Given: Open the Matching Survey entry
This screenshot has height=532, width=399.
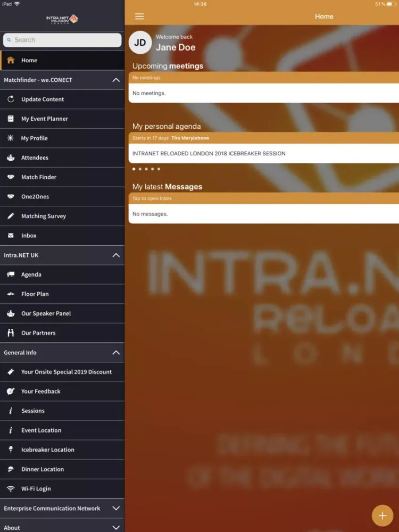Looking at the screenshot, I should 62,216.
